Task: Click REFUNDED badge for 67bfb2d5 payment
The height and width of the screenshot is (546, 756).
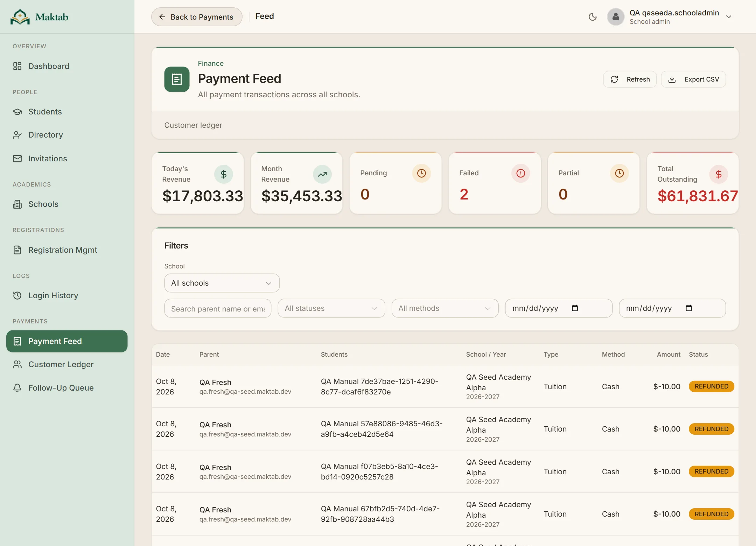Action: (x=712, y=514)
